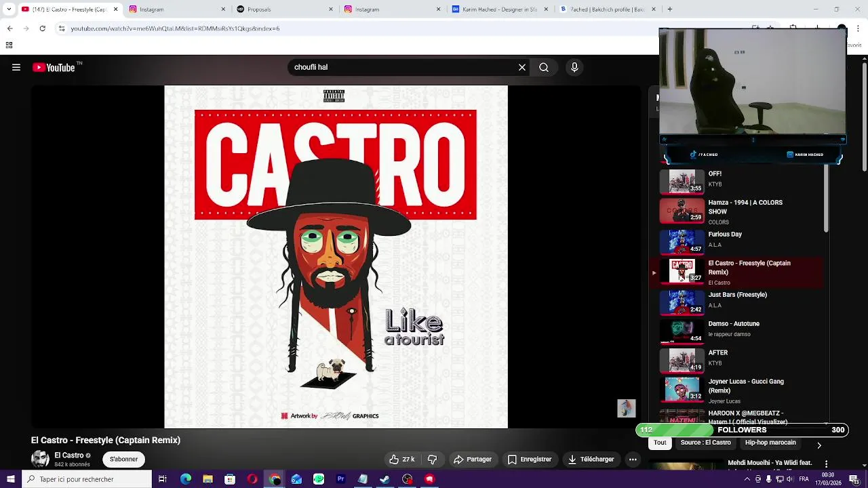Save the video with Enregistrer
The height and width of the screenshot is (488, 868).
point(529,460)
